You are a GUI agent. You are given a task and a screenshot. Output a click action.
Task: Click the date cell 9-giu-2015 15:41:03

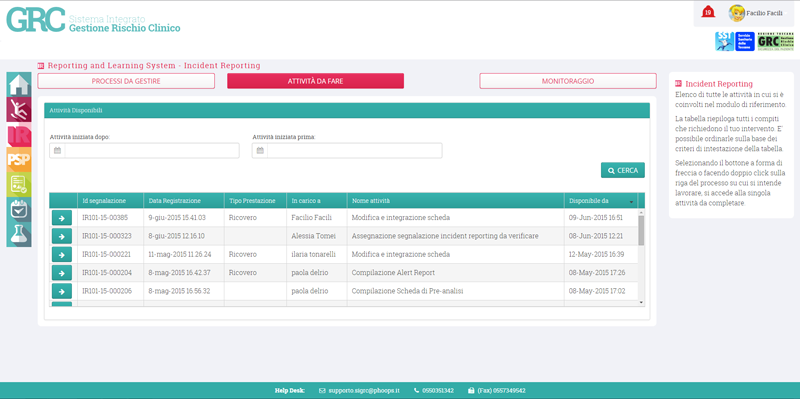tap(184, 218)
